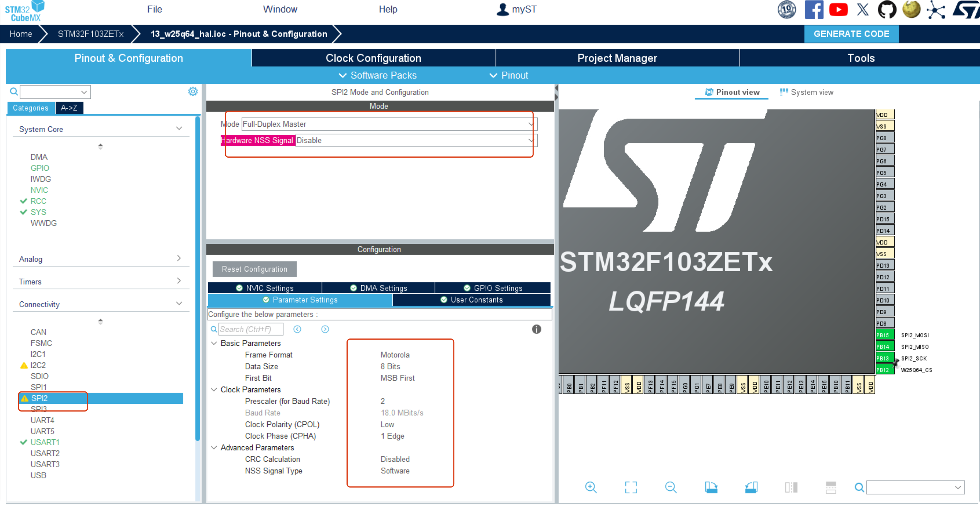
Task: Rotate the chip package clockwise
Action: click(712, 487)
